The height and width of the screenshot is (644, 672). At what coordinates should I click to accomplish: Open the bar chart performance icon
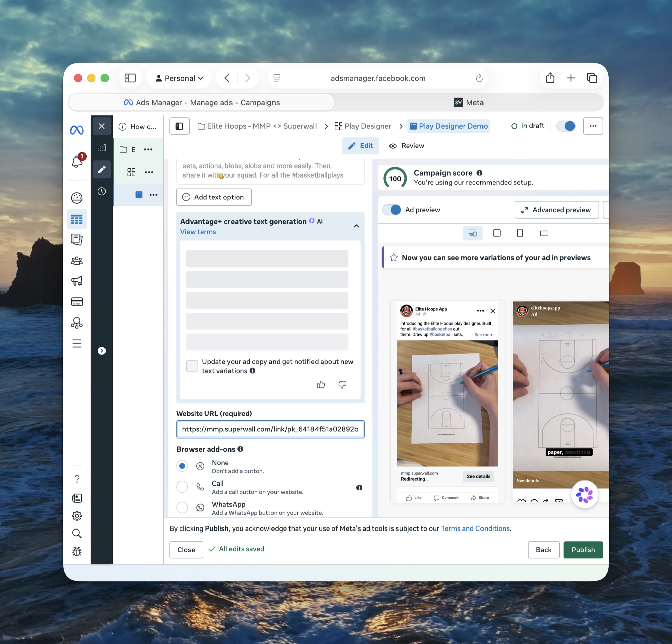click(x=102, y=148)
